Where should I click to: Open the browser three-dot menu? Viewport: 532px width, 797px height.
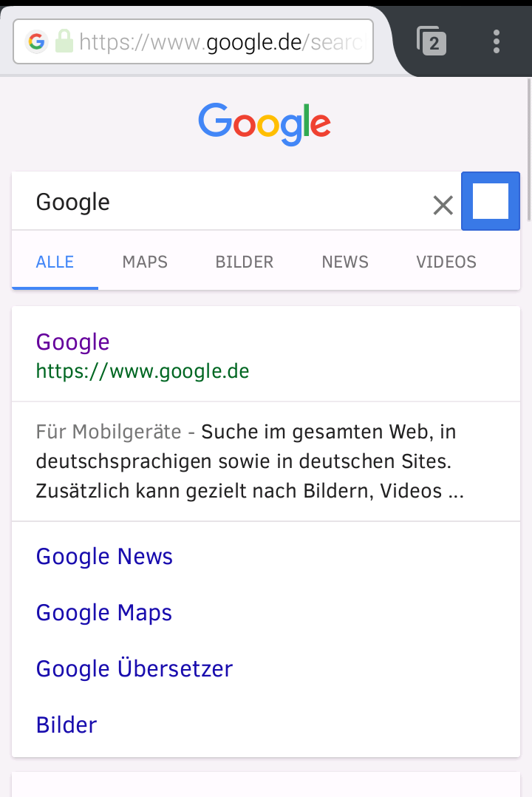[x=497, y=41]
